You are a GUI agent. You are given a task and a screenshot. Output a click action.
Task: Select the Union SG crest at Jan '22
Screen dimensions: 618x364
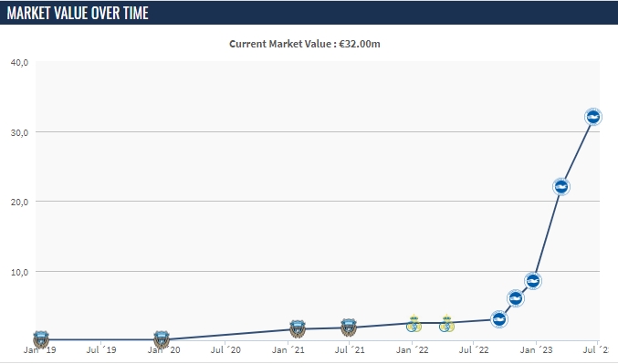click(x=414, y=324)
